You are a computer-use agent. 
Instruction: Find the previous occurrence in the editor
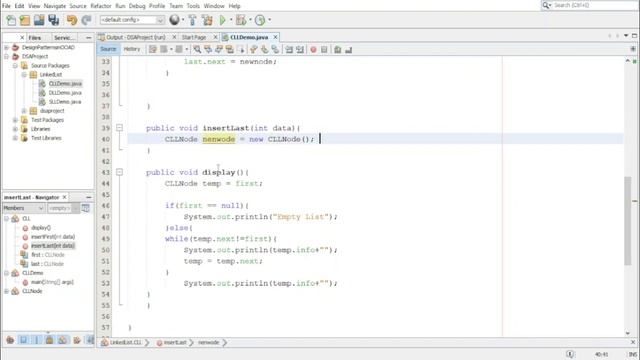point(208,49)
